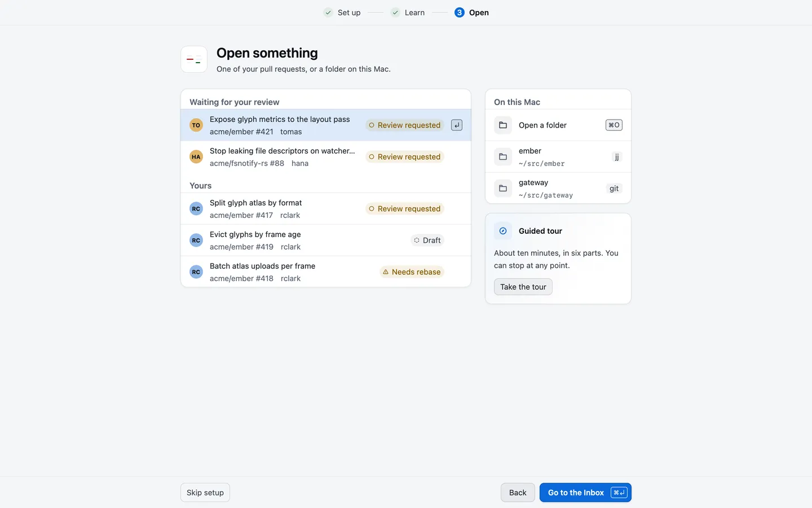Select the Open step label

[479, 12]
